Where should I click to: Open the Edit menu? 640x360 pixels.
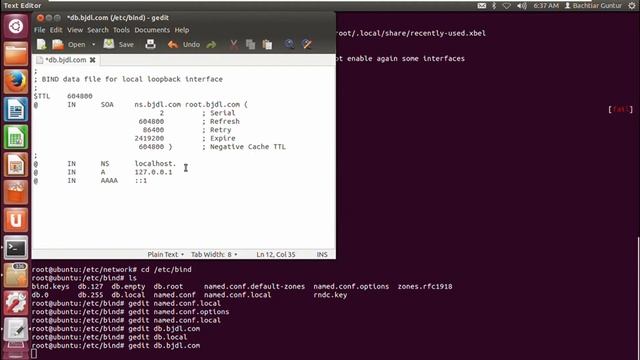[56, 30]
